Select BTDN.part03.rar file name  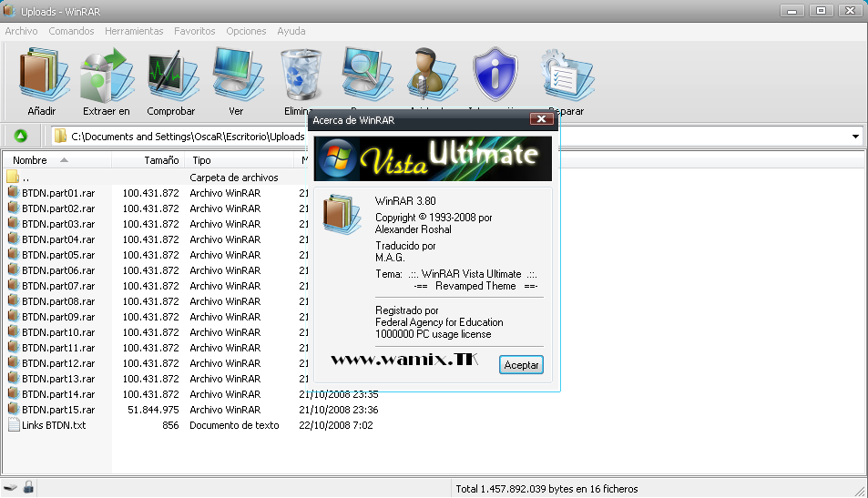(58, 224)
